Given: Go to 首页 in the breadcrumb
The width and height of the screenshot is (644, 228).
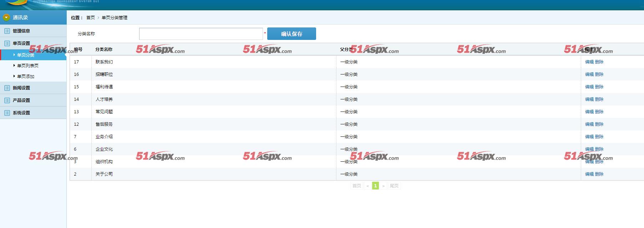Looking at the screenshot, I should (91, 18).
